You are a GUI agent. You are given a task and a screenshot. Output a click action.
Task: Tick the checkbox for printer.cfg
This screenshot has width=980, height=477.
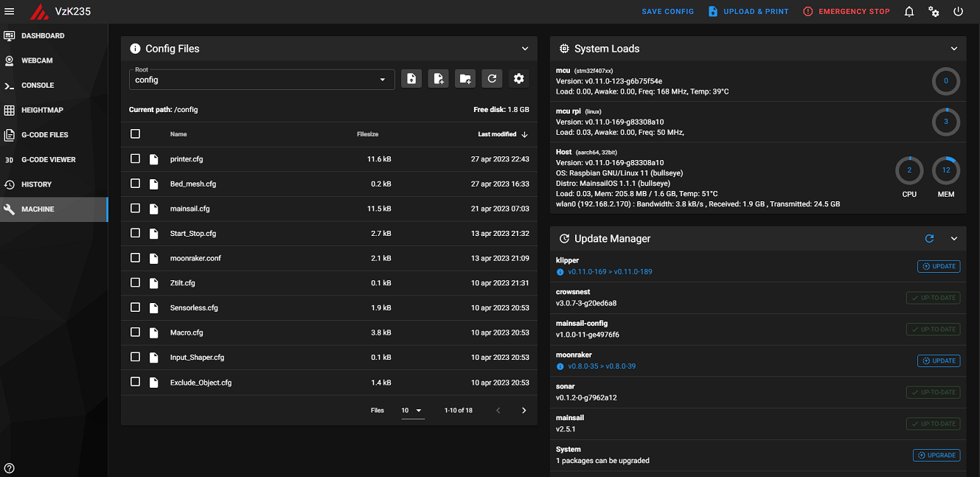135,159
